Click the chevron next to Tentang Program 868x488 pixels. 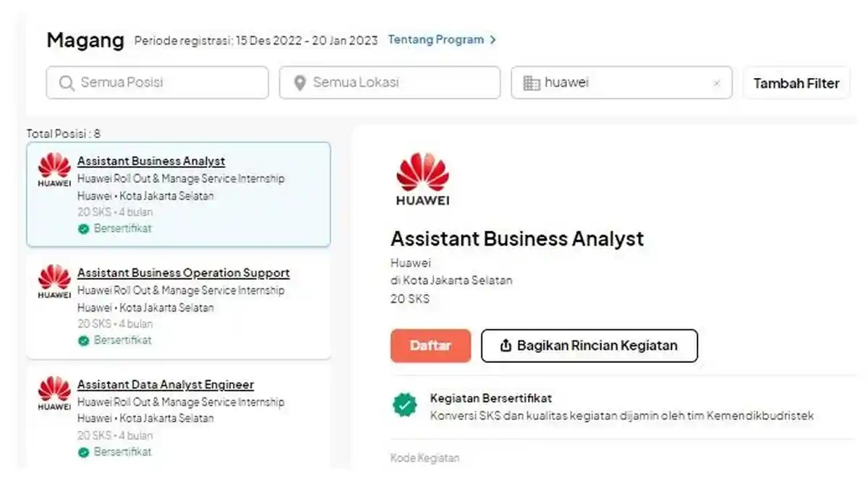(493, 40)
